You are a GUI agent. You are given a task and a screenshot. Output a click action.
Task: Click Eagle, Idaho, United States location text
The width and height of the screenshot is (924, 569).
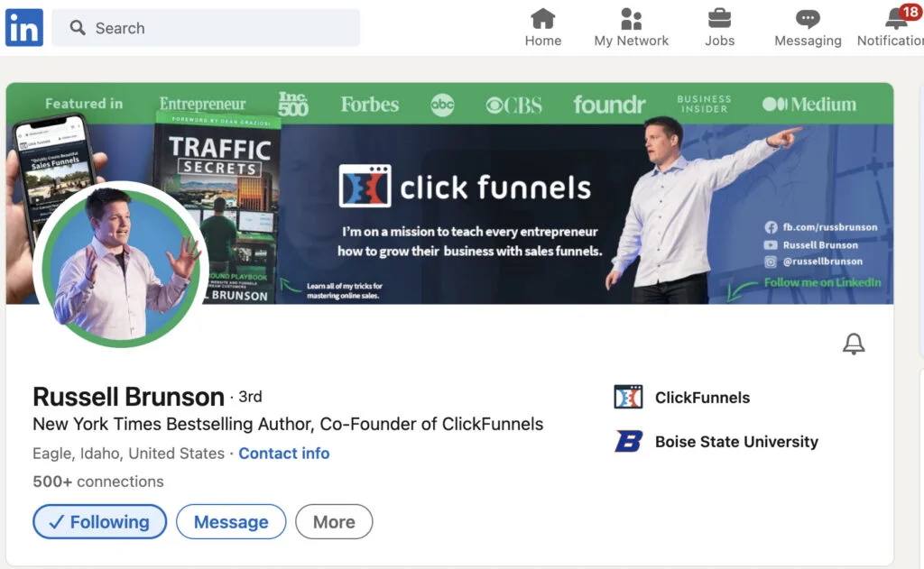pyautogui.click(x=128, y=453)
